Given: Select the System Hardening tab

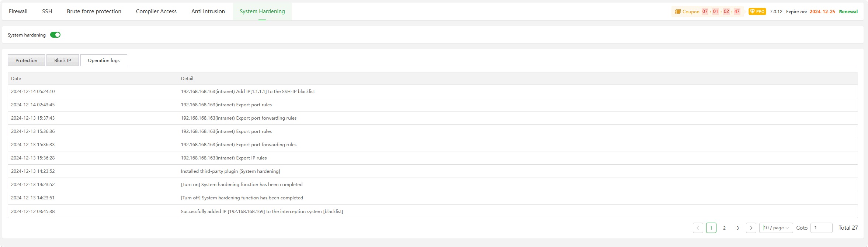Looking at the screenshot, I should (262, 11).
